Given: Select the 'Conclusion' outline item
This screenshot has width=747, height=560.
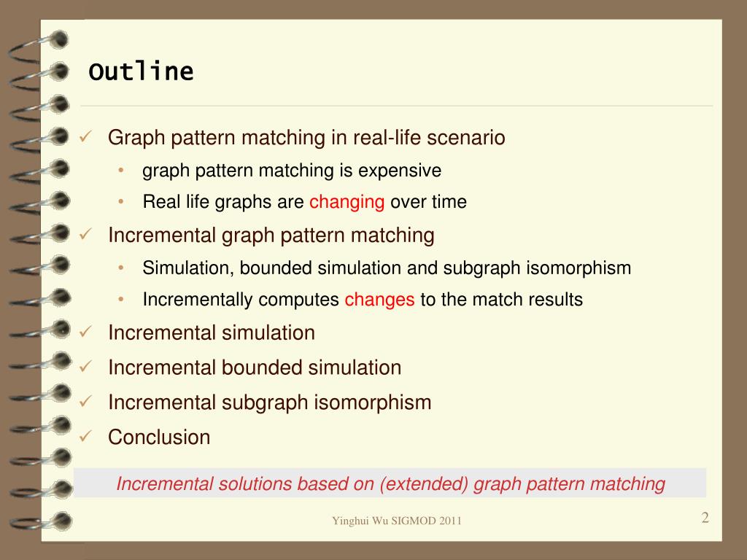Looking at the screenshot, I should point(159,437).
